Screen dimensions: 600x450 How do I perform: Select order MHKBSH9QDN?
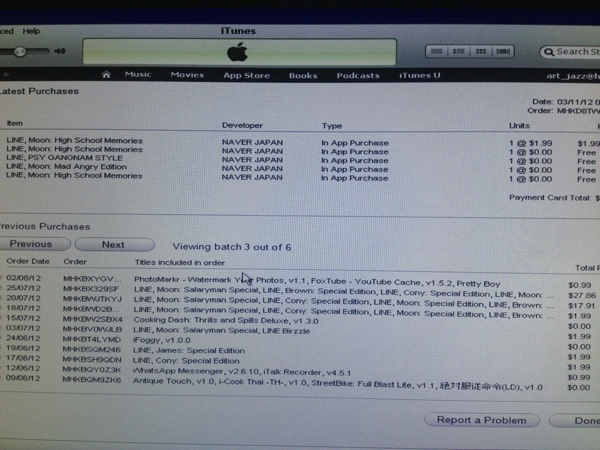point(92,360)
